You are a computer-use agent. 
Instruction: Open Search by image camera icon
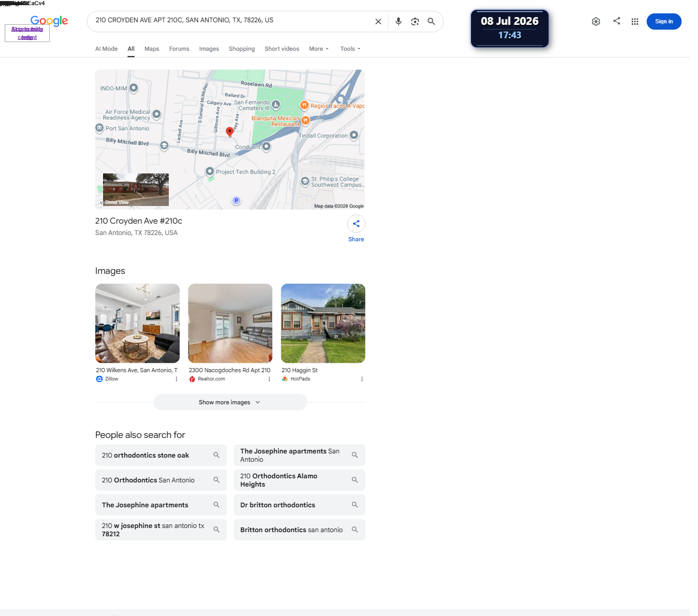[x=415, y=22]
